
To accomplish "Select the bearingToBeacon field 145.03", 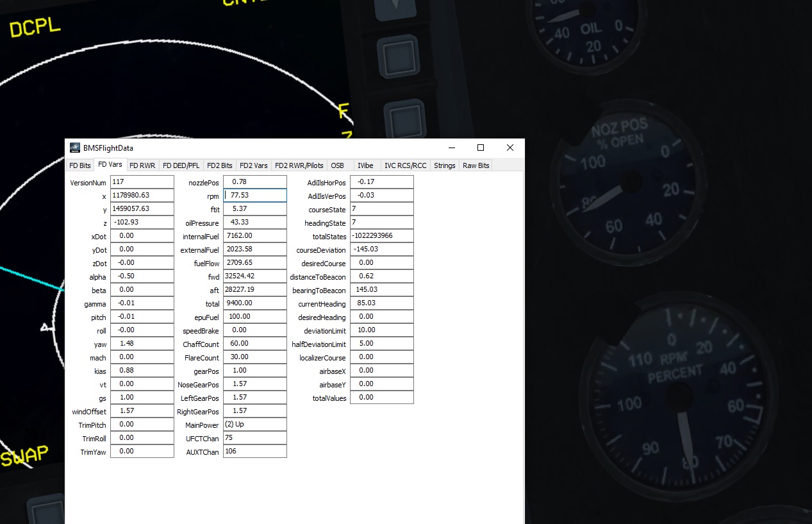I will click(382, 290).
